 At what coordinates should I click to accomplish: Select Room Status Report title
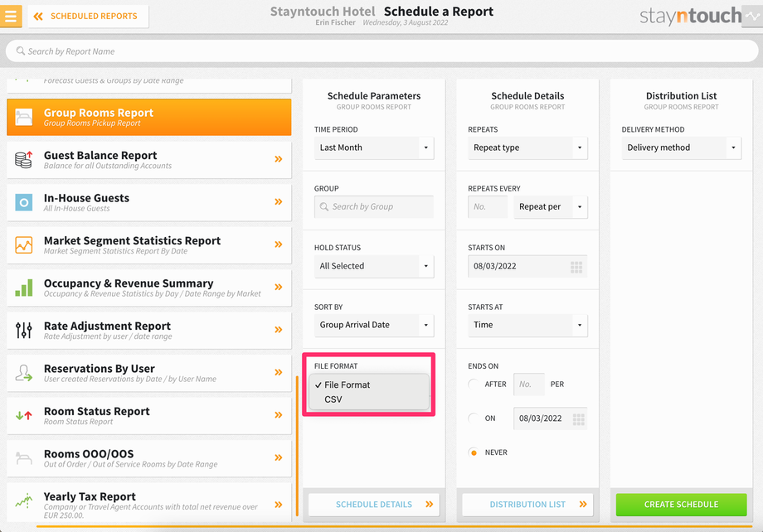(97, 411)
